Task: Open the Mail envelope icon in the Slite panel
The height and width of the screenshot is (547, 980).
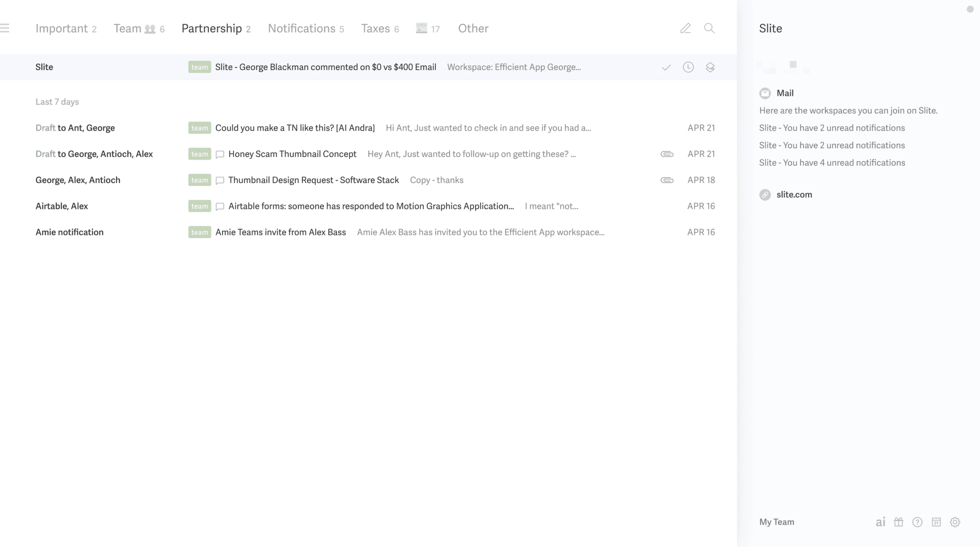Action: pos(765,93)
